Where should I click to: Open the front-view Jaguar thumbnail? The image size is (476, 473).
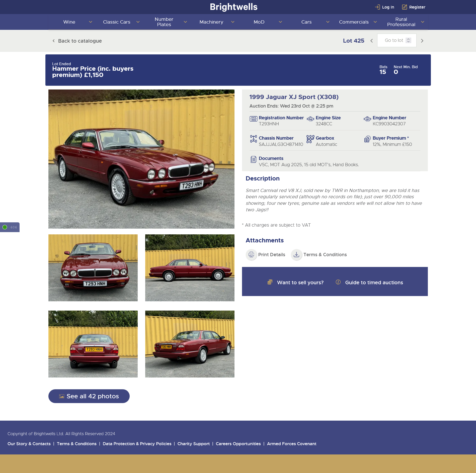93,268
